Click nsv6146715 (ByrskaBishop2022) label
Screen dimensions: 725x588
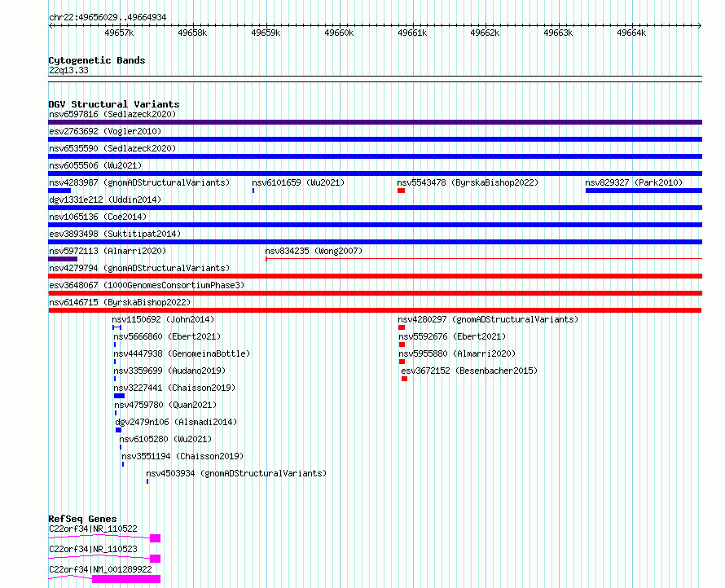[120, 302]
